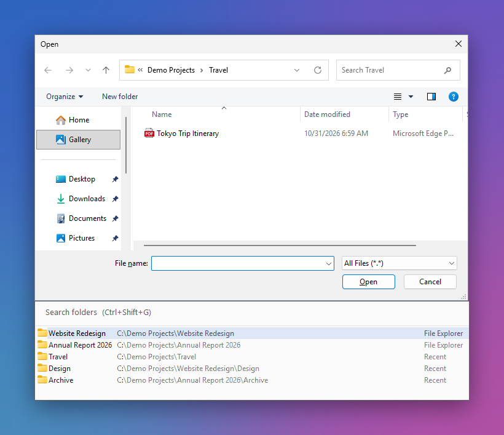Click path C:\Demo Projects\Website Redesign\Design
Image resolution: width=504 pixels, height=435 pixels.
click(x=188, y=369)
